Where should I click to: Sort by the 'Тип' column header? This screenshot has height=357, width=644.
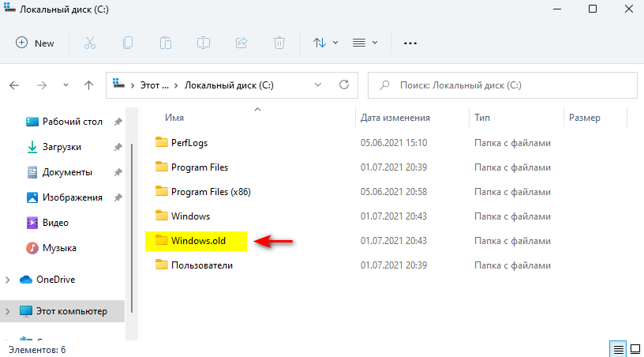(482, 118)
